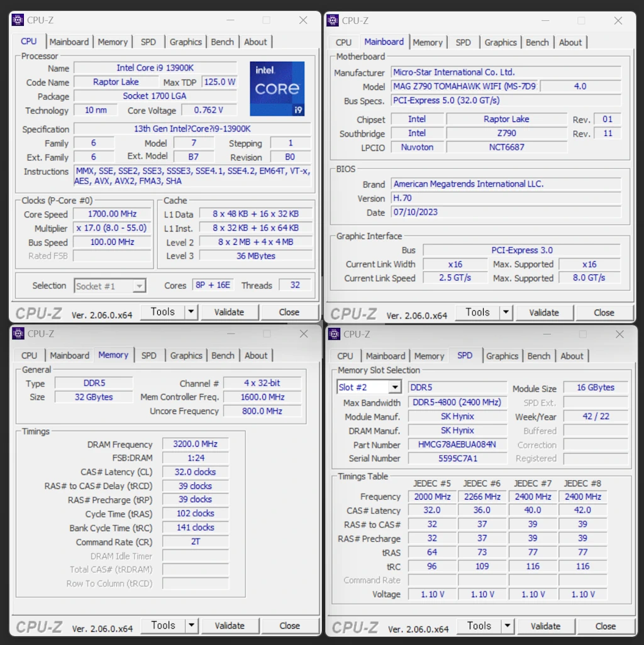
Task: Click Validate button in CPU window
Action: tap(229, 312)
